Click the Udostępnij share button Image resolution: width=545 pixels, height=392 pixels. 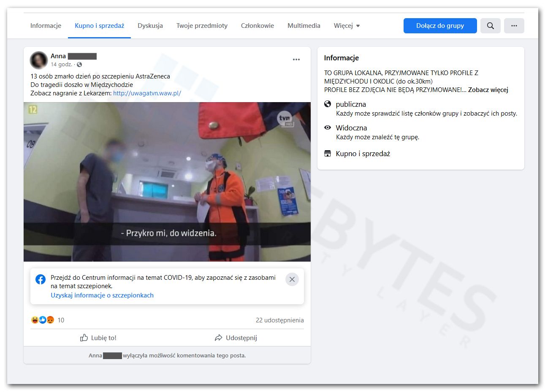coord(236,338)
